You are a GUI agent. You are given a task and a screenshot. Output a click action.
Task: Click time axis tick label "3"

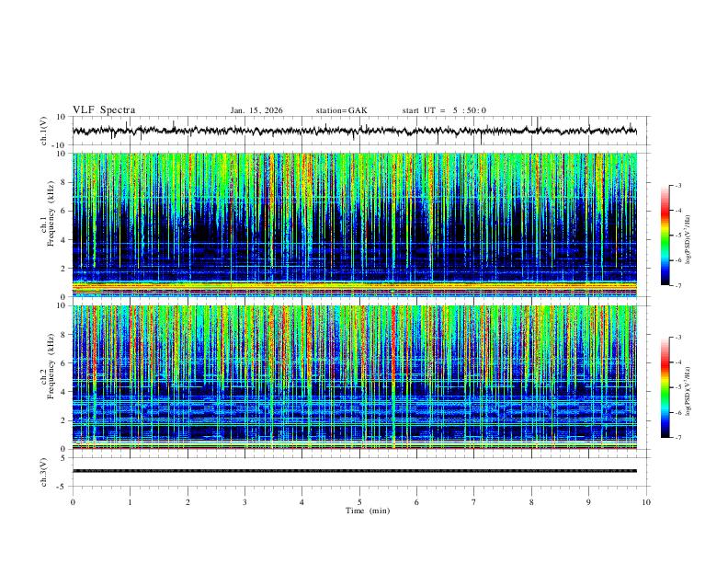pyautogui.click(x=245, y=502)
